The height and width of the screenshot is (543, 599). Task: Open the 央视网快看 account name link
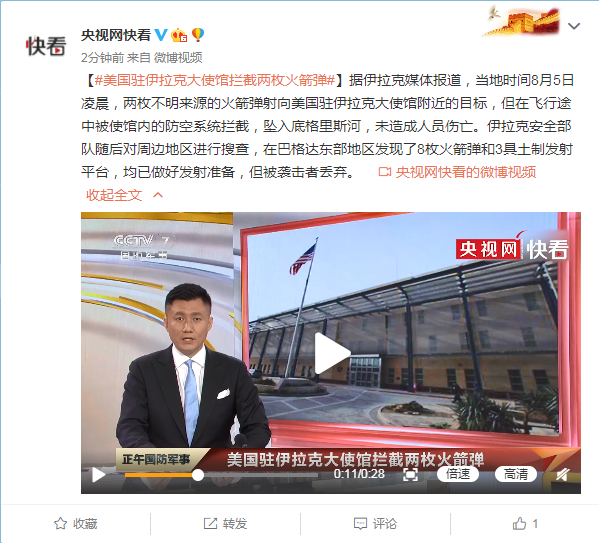coord(116,35)
